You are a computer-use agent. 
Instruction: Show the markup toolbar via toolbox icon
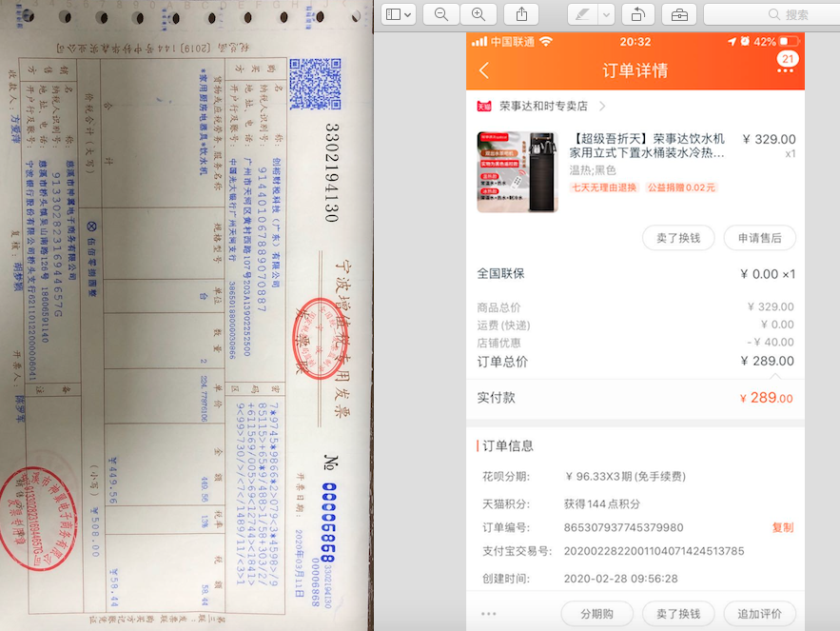[679, 14]
